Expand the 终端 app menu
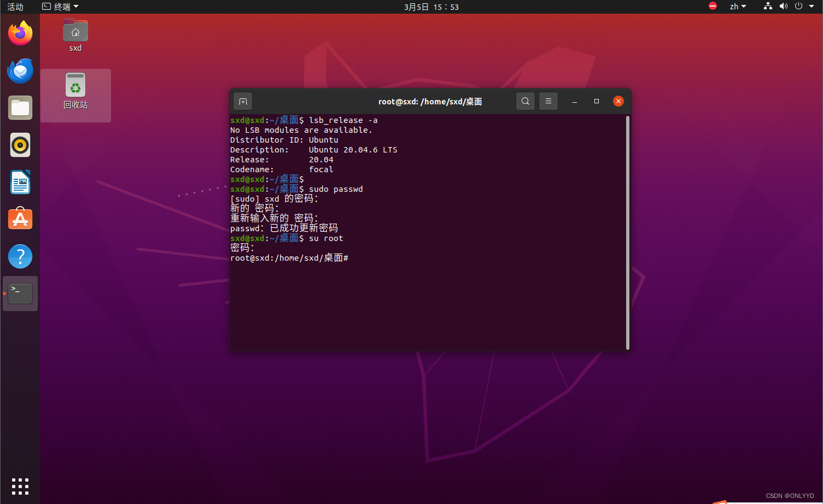The height and width of the screenshot is (504, 823). (61, 7)
